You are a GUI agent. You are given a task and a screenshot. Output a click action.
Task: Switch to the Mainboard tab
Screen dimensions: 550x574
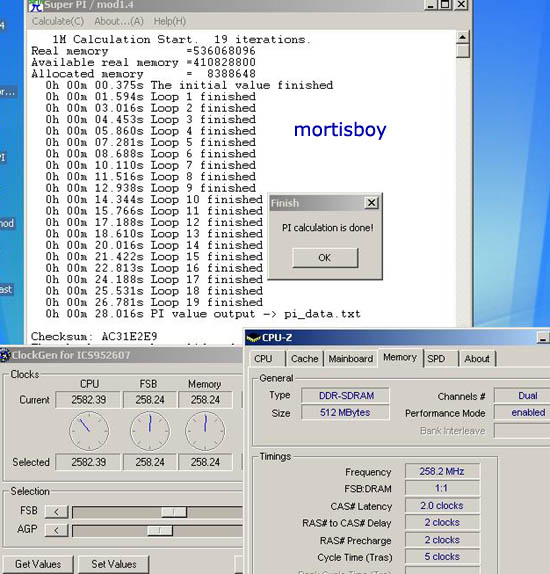click(350, 359)
